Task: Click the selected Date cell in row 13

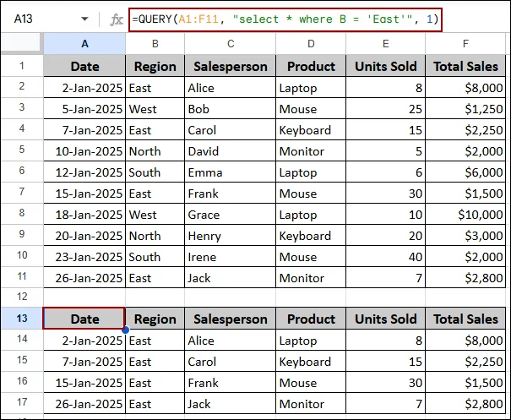Action: [84, 319]
